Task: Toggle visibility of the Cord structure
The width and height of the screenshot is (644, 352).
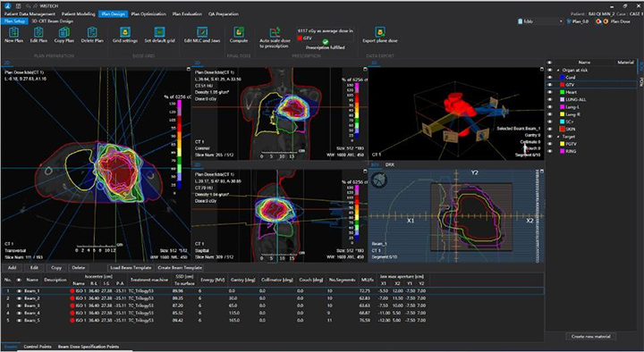Action: tap(550, 78)
